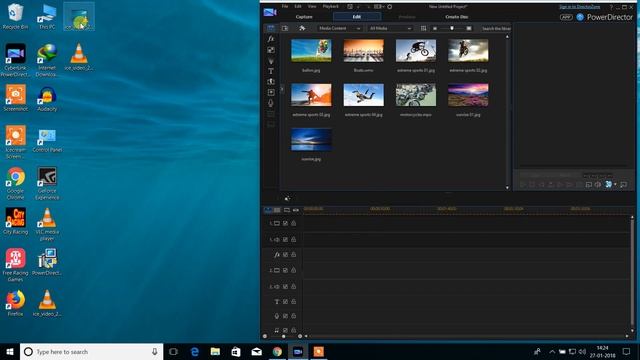
Task: Open File Explorer from the taskbar
Action: (x=215, y=351)
